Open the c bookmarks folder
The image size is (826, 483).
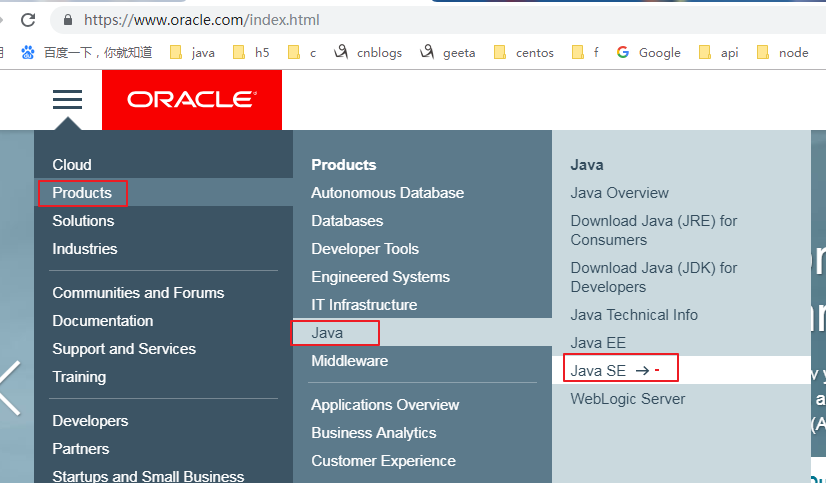[x=302, y=52]
